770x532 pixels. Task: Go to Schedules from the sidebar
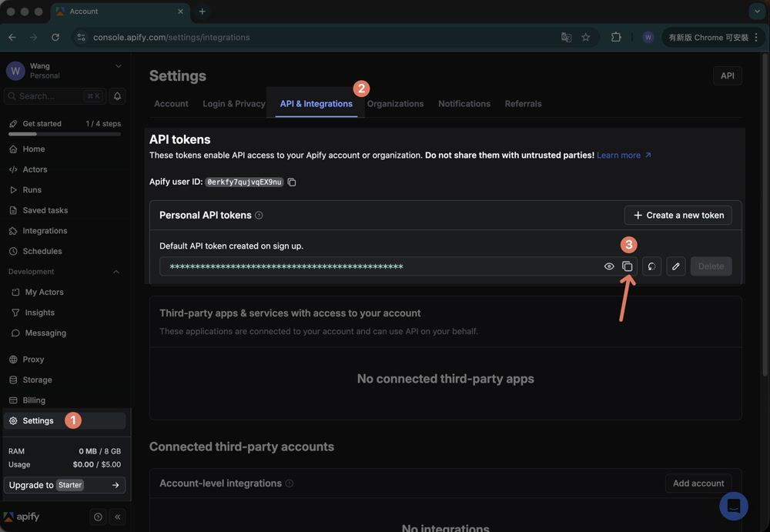pos(41,251)
